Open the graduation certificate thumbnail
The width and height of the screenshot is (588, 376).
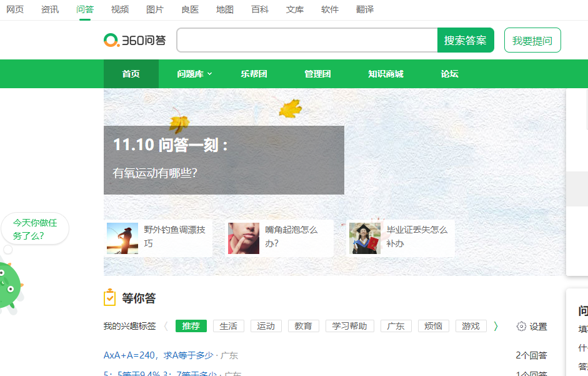[365, 238]
